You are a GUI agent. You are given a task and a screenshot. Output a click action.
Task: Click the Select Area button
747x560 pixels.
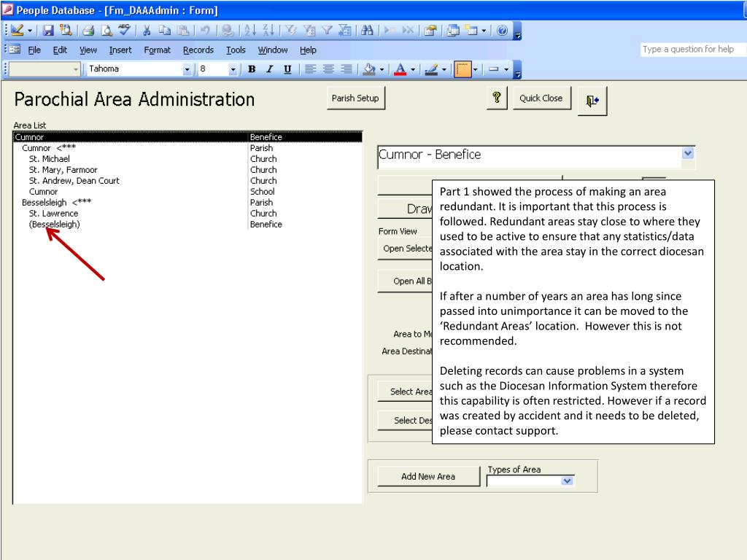(406, 392)
